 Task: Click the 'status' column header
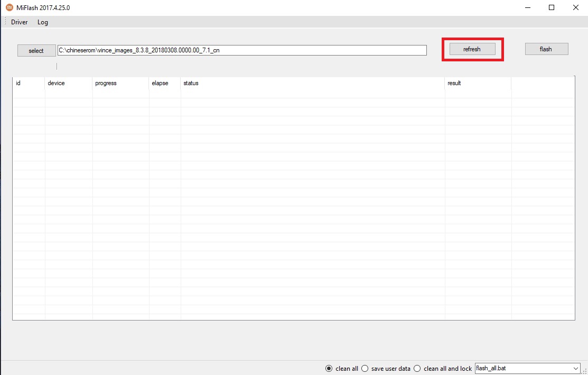[x=313, y=83]
